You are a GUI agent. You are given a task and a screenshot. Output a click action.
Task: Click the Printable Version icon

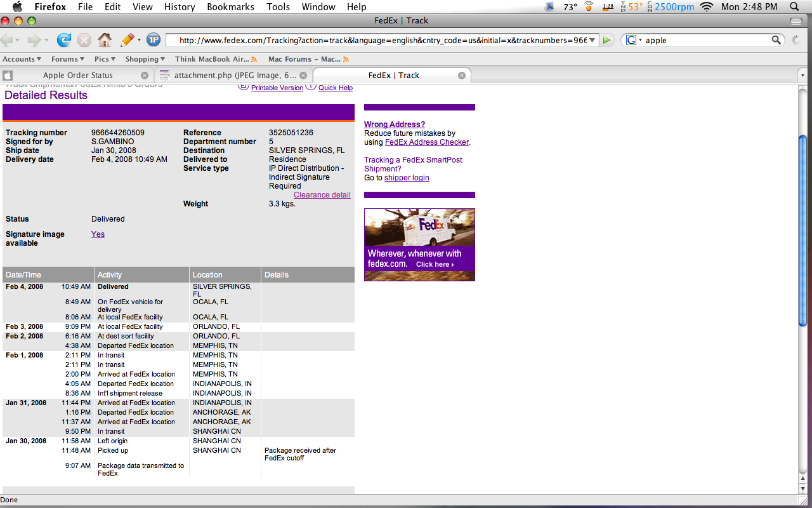(244, 87)
